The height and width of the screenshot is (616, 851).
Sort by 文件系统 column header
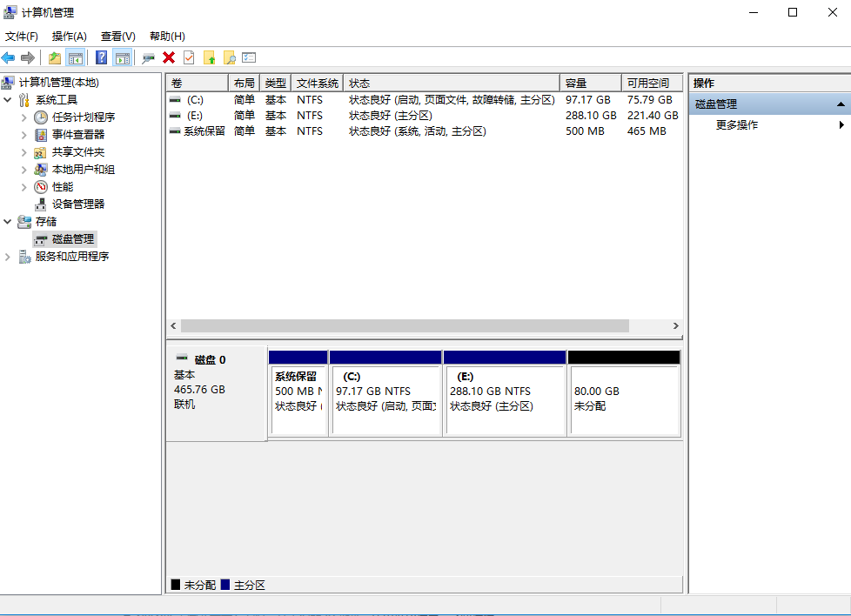(318, 83)
